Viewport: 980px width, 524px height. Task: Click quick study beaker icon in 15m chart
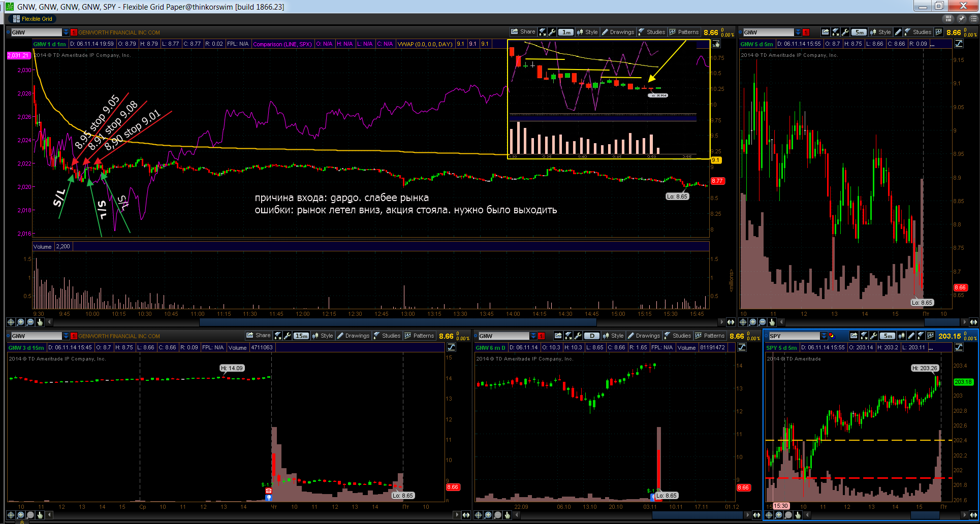click(x=278, y=336)
